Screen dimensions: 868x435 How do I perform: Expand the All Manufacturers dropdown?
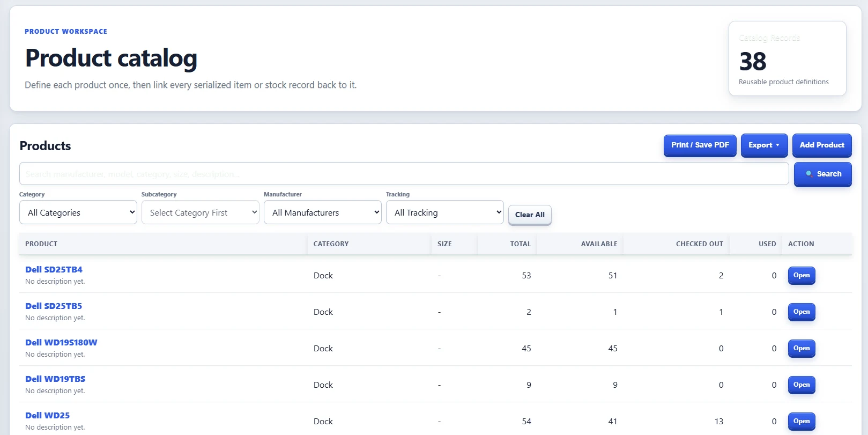tap(323, 212)
